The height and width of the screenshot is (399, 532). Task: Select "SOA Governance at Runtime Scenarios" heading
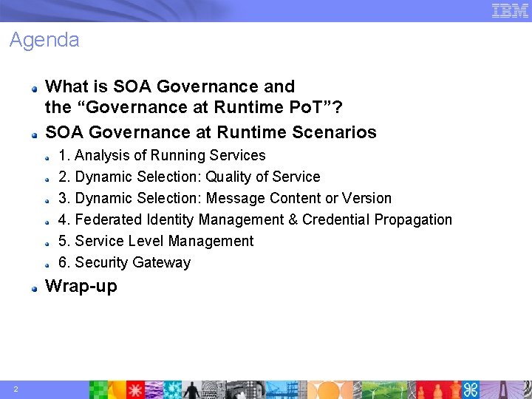point(211,132)
